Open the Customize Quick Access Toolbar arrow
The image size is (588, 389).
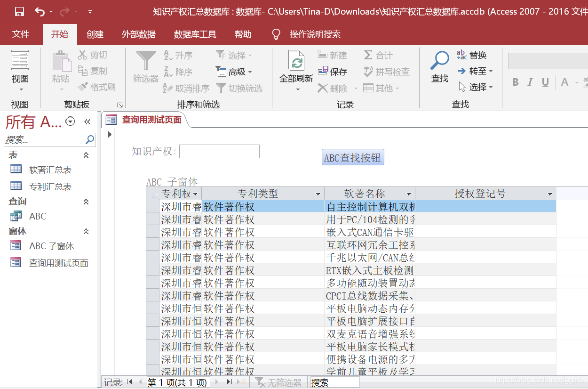point(90,12)
